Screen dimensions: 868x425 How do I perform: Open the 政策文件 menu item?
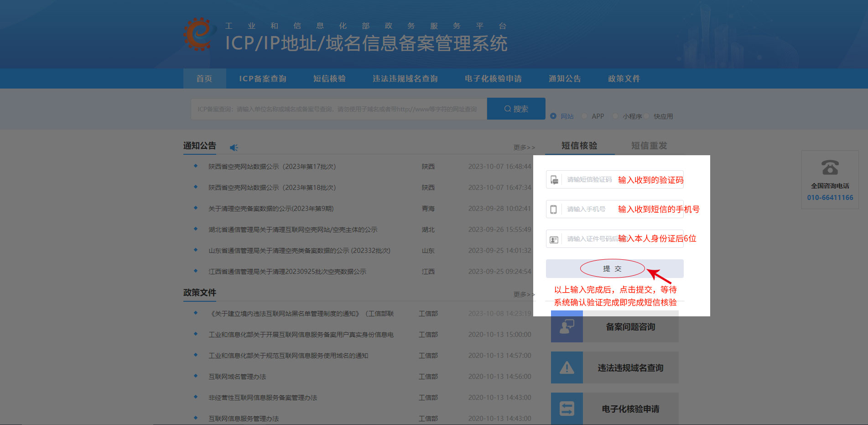(x=624, y=79)
